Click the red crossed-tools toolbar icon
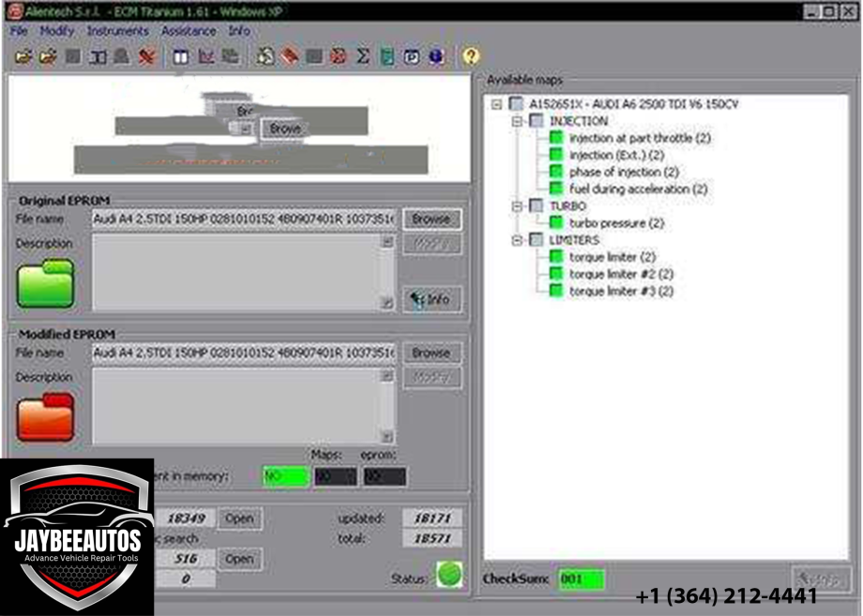 pyautogui.click(x=146, y=56)
